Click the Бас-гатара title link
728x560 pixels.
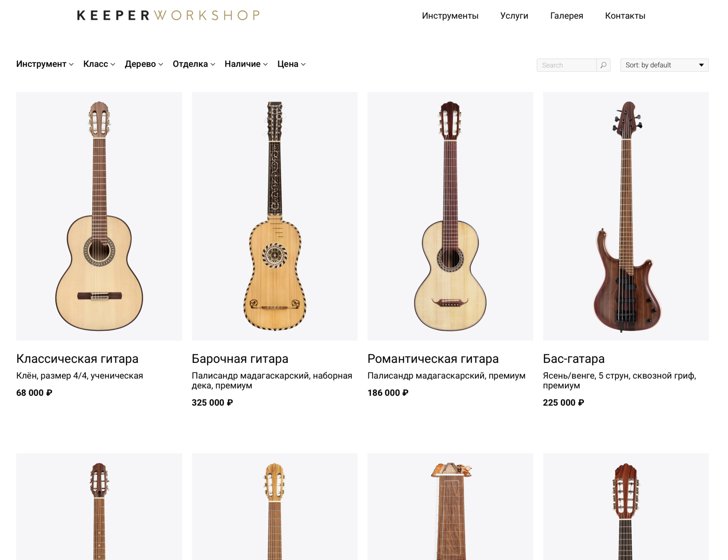573,359
